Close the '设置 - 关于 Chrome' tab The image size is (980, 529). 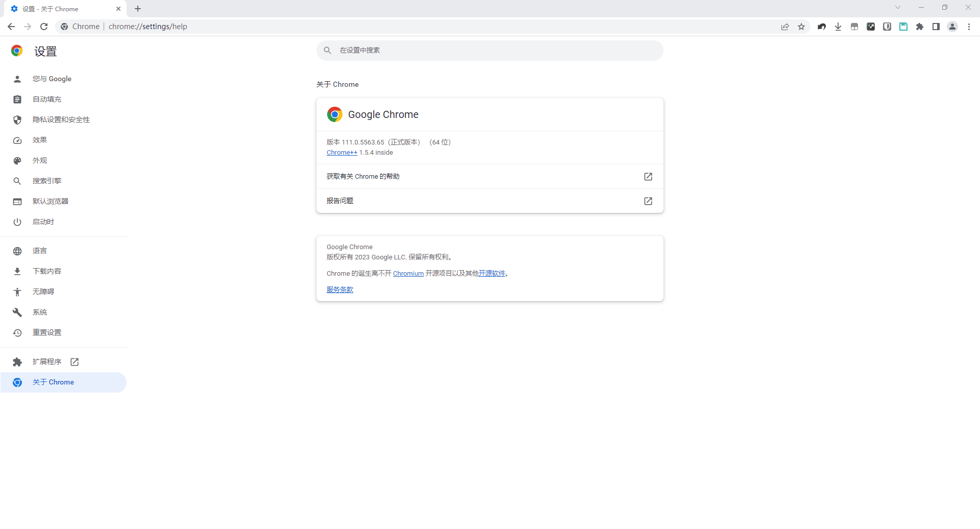[x=118, y=9]
